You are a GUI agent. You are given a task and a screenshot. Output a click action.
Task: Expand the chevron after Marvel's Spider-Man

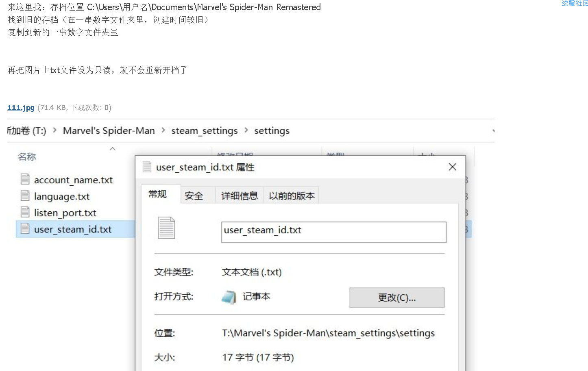point(163,130)
